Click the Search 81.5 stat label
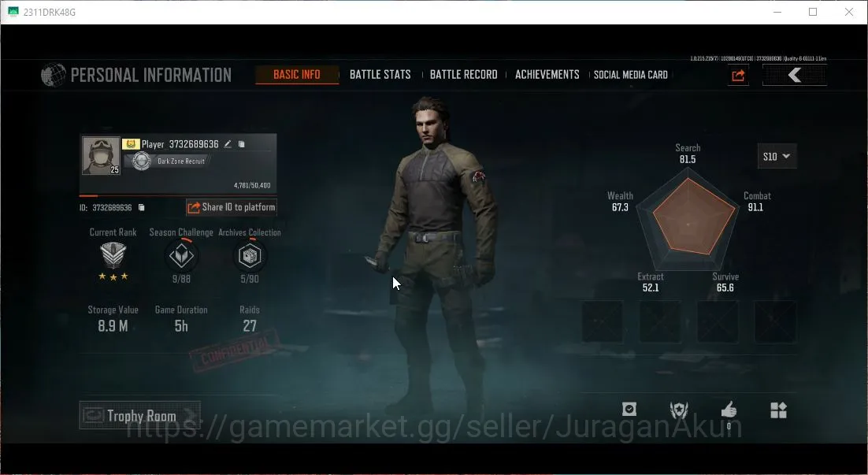Screen dimensions: 868x475 click(688, 154)
